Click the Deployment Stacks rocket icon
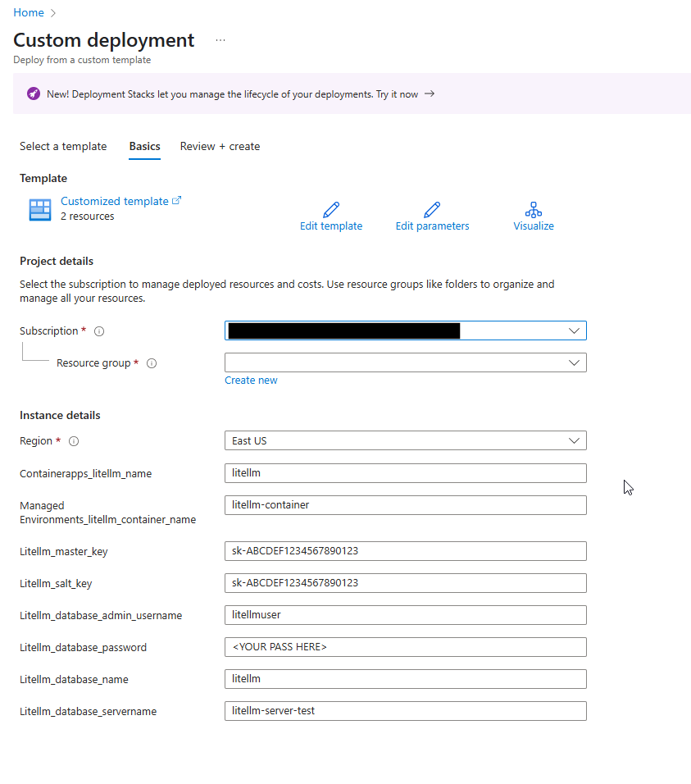Viewport: 691px width, 784px height. click(34, 93)
